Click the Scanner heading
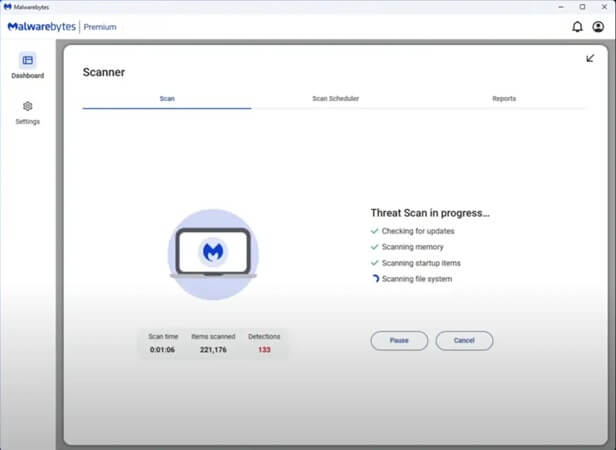This screenshot has width=616, height=450. 104,72
